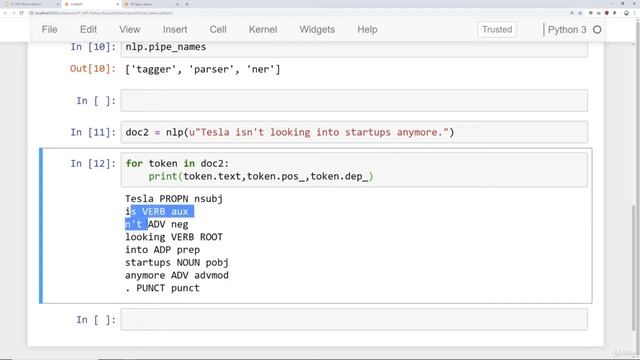Switch to the first browser tab
Image resolution: width=640 pixels, height=360 pixels.
(x=30, y=4)
